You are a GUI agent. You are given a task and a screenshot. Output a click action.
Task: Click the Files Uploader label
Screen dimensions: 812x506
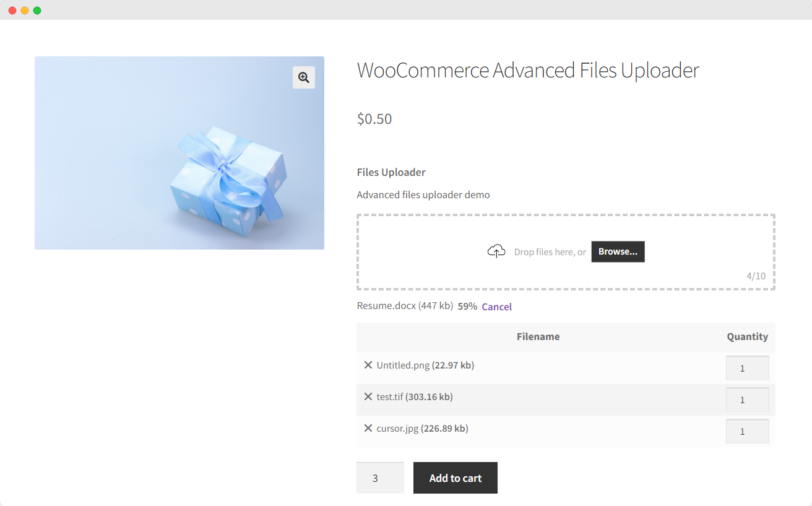pos(391,172)
